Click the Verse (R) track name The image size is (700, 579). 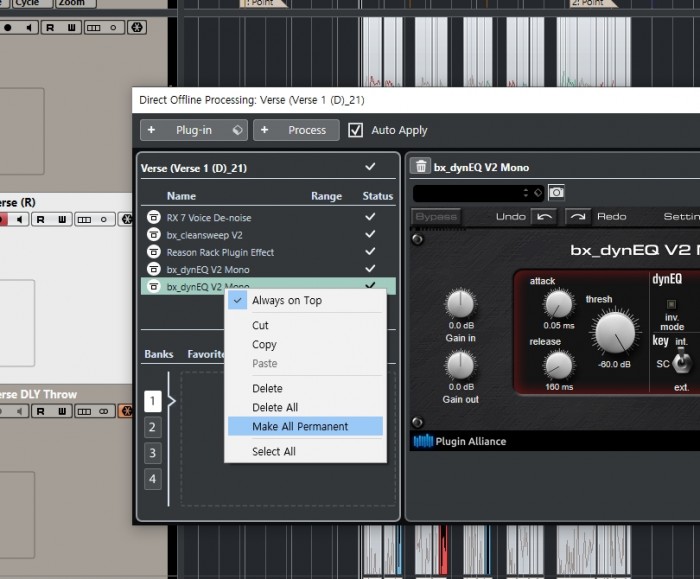tap(17, 202)
